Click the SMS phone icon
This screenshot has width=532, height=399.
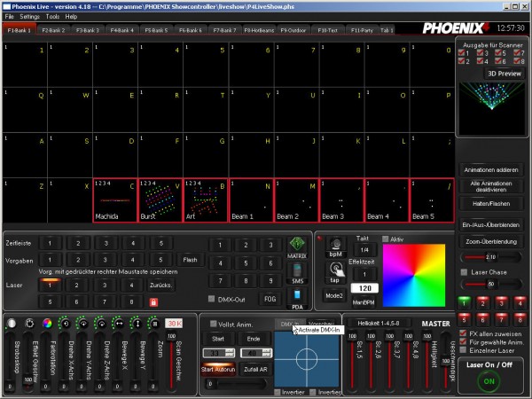[297, 271]
